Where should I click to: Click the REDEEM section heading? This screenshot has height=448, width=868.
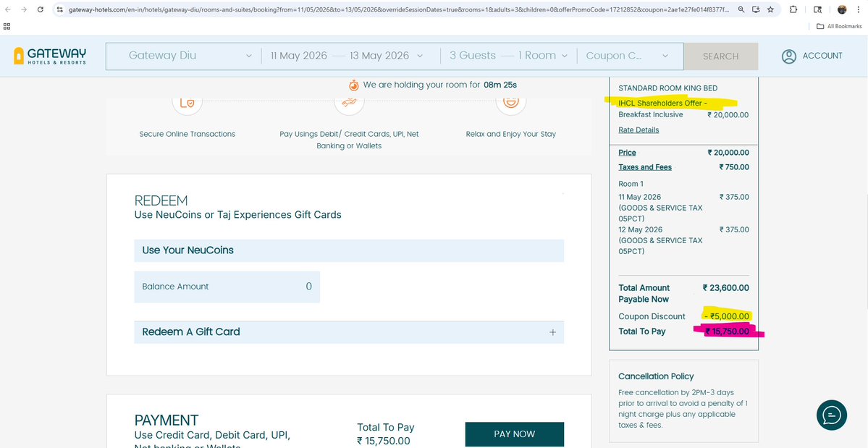point(161,200)
